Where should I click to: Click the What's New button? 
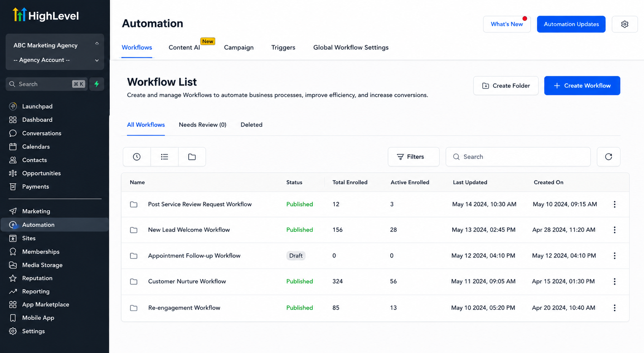(507, 24)
